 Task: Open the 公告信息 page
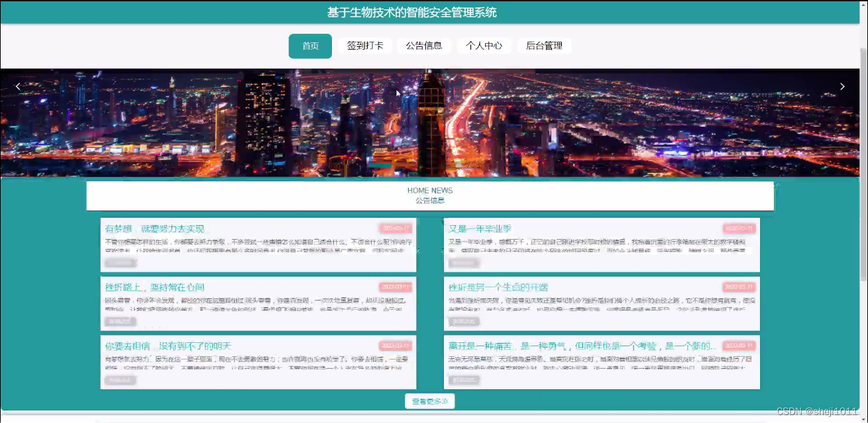[x=424, y=46]
